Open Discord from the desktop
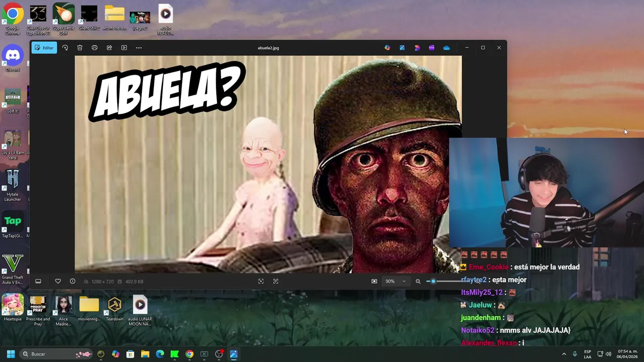The image size is (644, 362). [13, 59]
